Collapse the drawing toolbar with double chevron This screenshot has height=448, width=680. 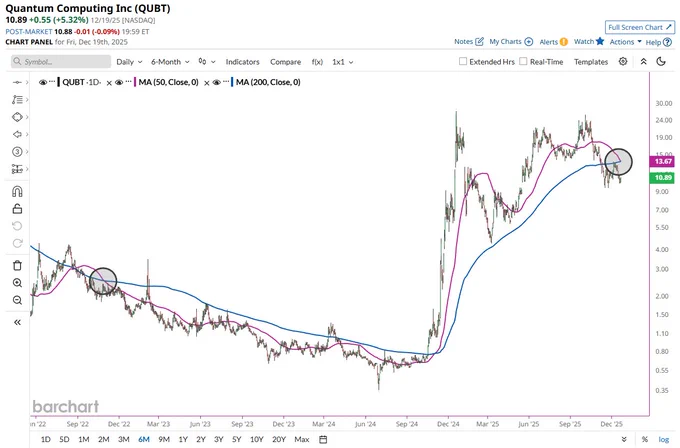pyautogui.click(x=17, y=322)
